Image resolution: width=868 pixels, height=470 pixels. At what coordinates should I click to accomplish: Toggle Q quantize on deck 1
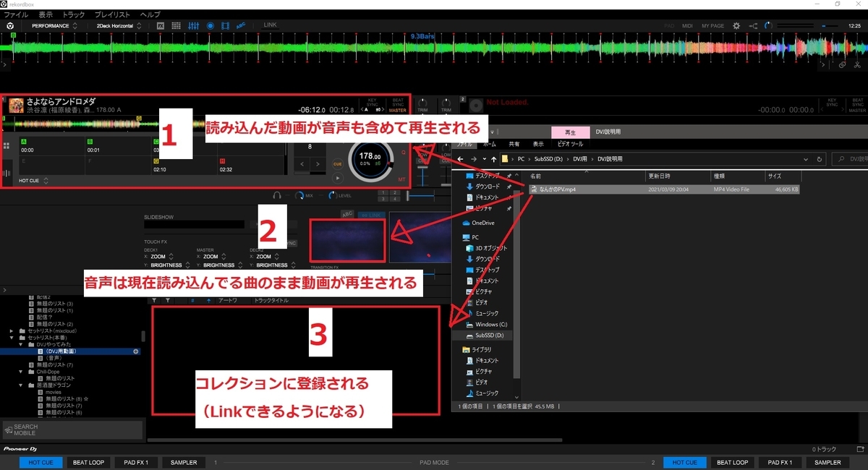[x=404, y=153]
